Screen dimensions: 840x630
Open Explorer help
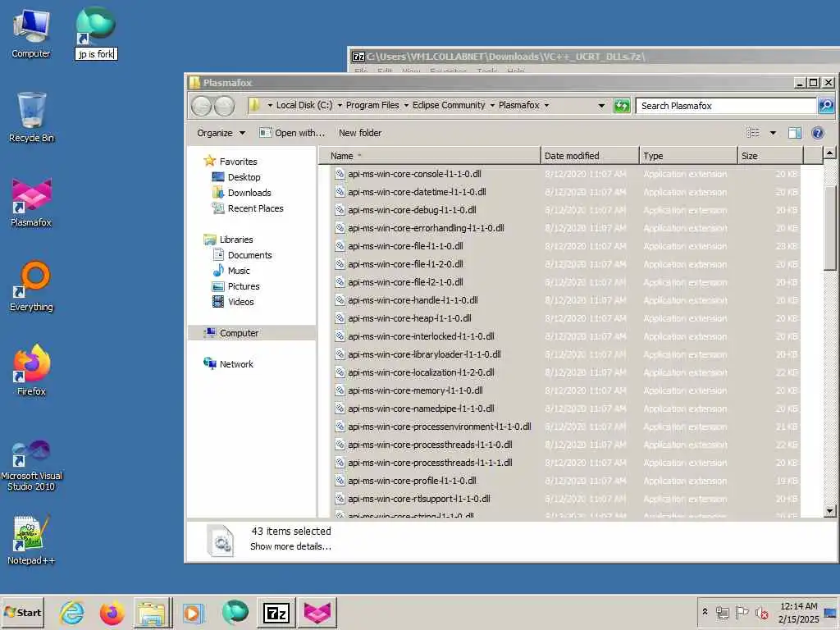click(x=818, y=133)
